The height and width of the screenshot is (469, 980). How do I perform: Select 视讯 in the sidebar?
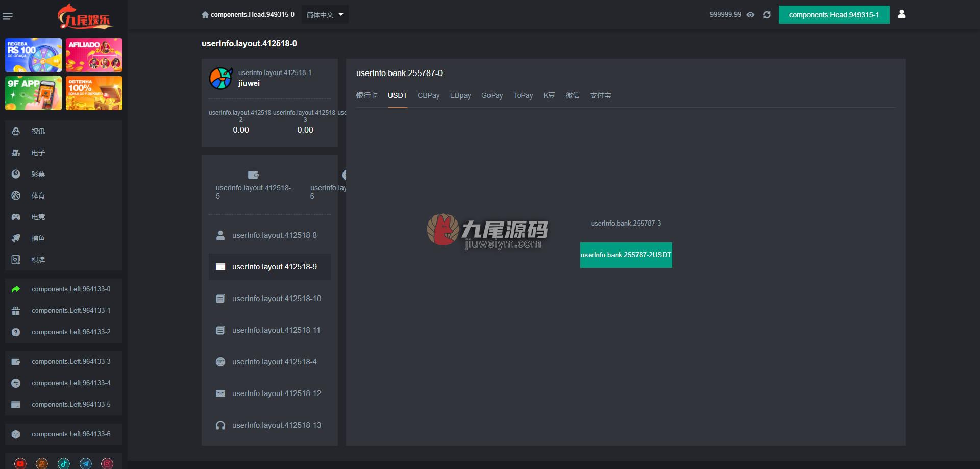coord(64,131)
